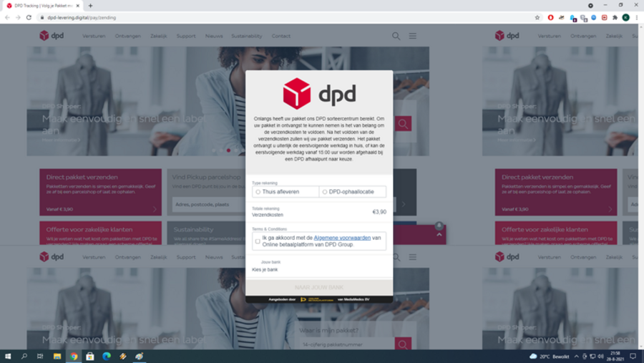Open a new tab with the plus icon
The image size is (644, 363).
[x=90, y=6]
